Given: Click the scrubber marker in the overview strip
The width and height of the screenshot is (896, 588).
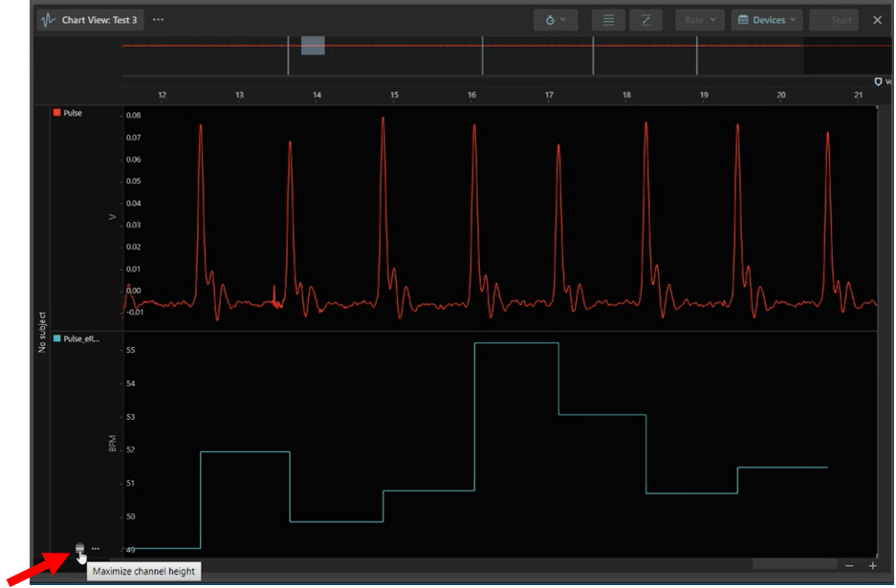Looking at the screenshot, I should [x=313, y=44].
